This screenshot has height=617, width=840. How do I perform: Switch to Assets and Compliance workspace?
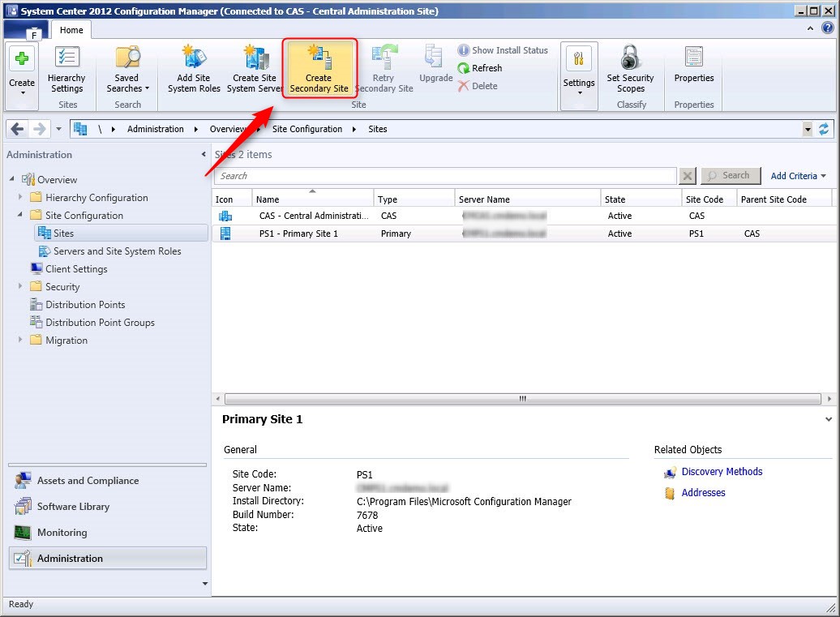click(x=107, y=481)
